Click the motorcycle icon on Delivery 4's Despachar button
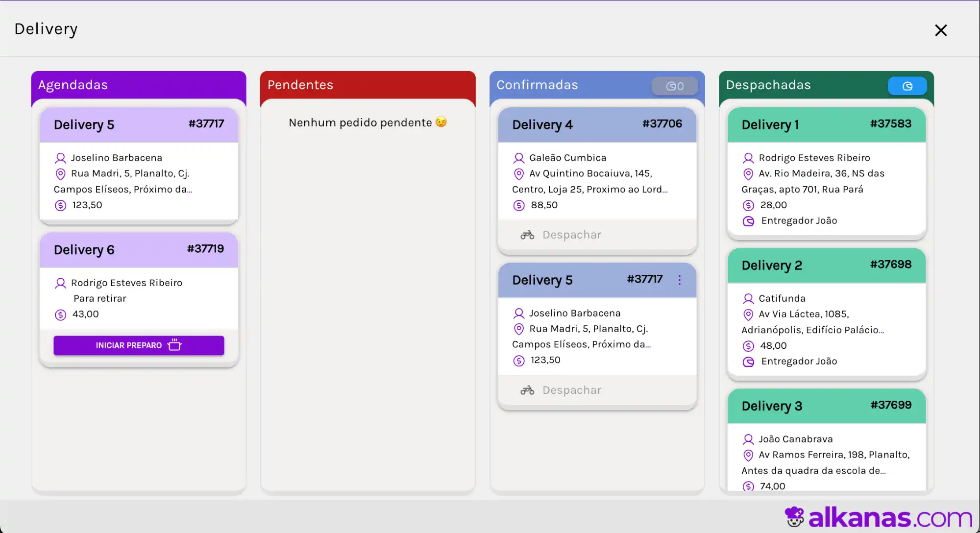 pyautogui.click(x=527, y=235)
